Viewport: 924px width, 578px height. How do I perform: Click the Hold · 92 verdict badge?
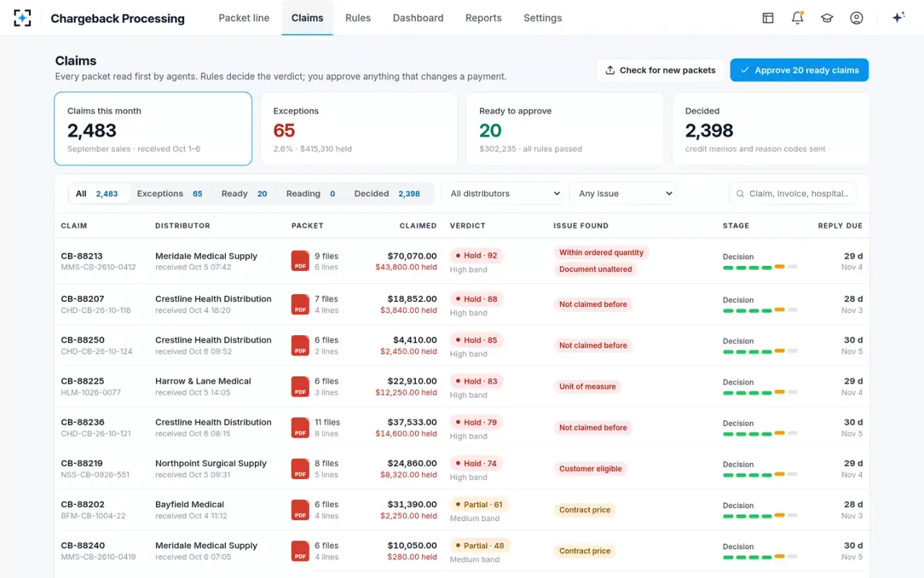coord(476,256)
